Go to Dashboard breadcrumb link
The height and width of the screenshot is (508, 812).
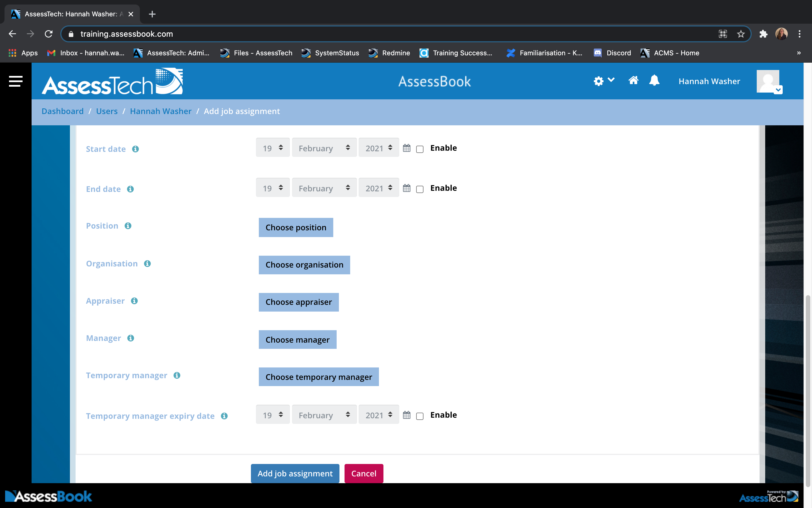(x=62, y=111)
